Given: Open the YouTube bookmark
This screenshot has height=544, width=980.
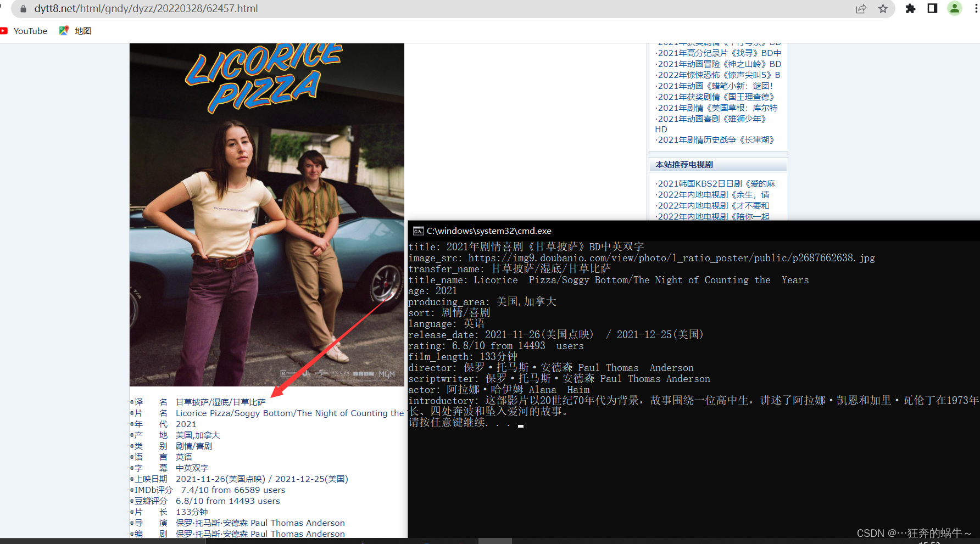Looking at the screenshot, I should click(x=24, y=31).
